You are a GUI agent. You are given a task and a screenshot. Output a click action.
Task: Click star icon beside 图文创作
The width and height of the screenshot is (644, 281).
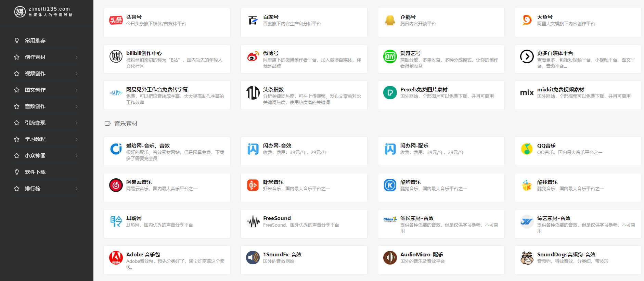click(16, 90)
